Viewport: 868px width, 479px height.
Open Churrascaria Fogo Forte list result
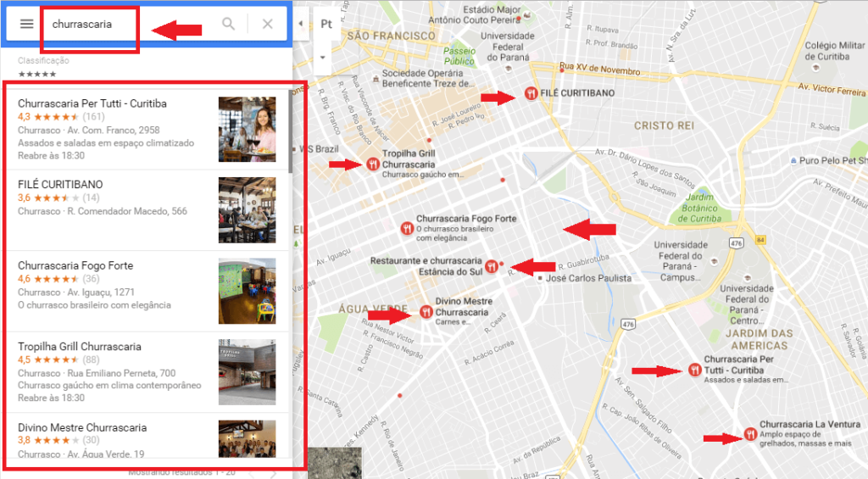147,292
